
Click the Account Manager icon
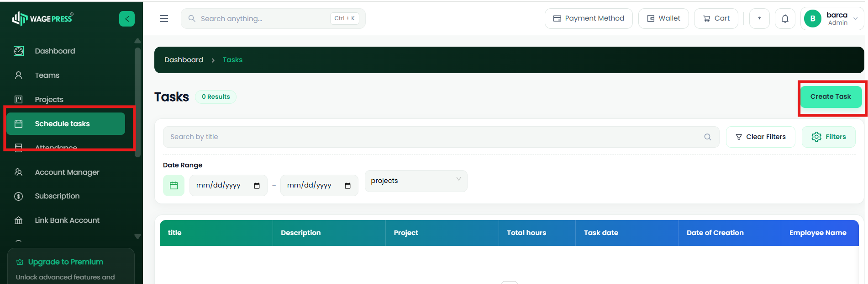pos(19,172)
